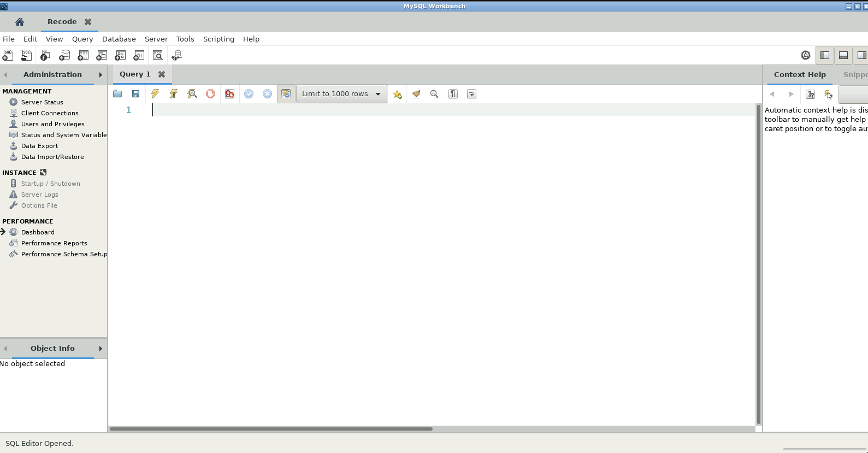This screenshot has height=453, width=868.
Task: Create a new SQL tab
Action: [x=8, y=55]
